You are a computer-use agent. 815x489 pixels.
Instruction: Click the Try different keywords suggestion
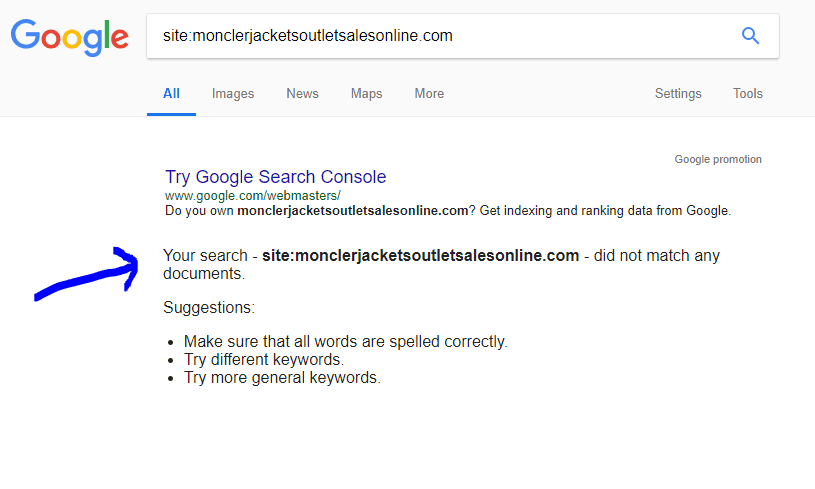click(264, 360)
